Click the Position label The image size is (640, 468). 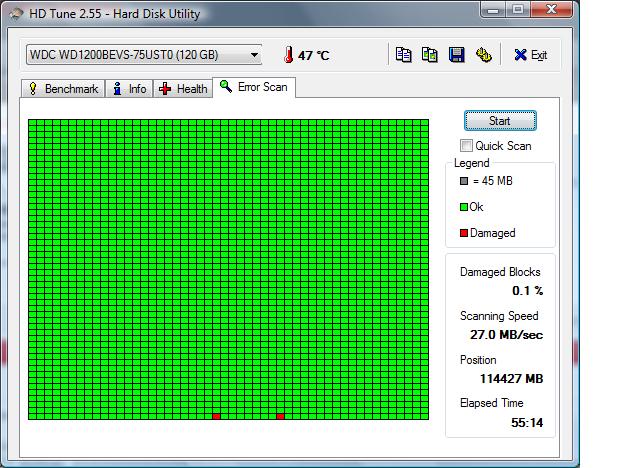click(x=478, y=360)
